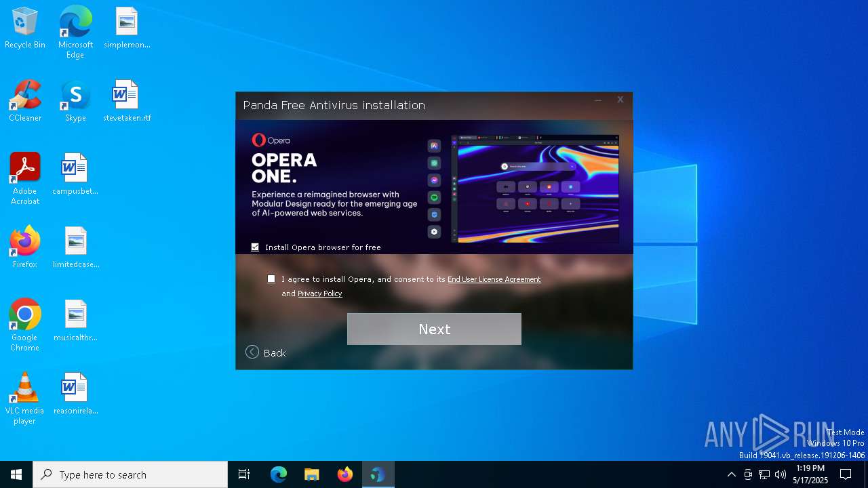Open Google Chrome desktop shortcut
The height and width of the screenshot is (488, 868).
coord(25,325)
